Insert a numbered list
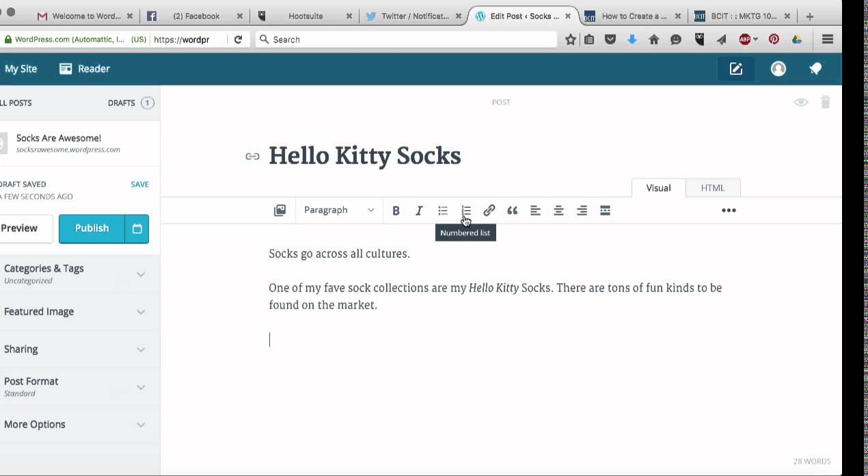Image resolution: width=868 pixels, height=476 pixels. tap(466, 211)
